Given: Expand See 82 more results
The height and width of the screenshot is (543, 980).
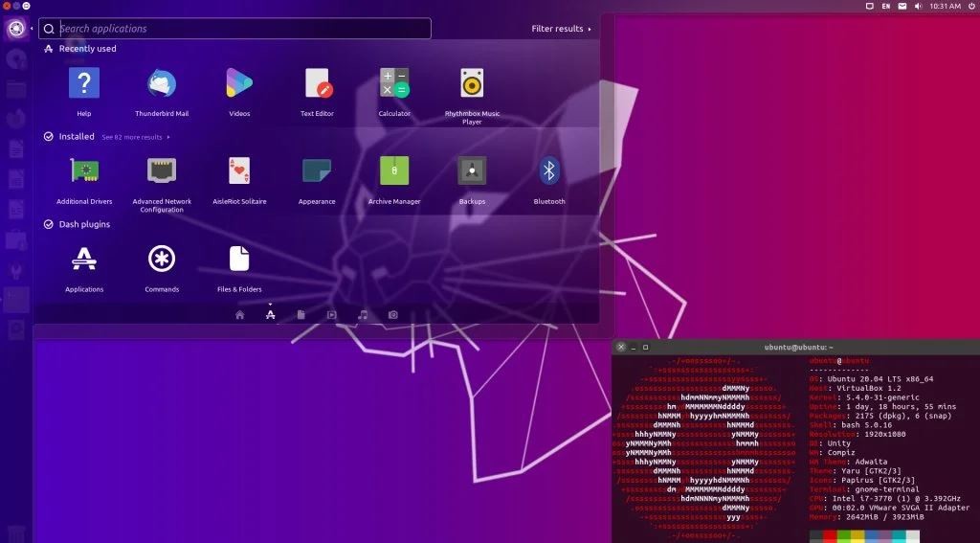Looking at the screenshot, I should [136, 137].
